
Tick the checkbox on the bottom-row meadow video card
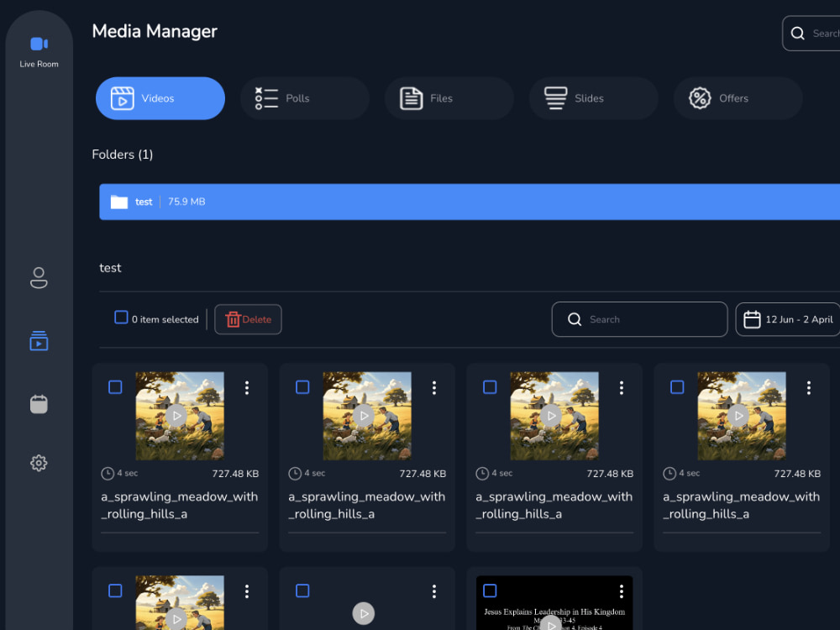[x=115, y=591]
